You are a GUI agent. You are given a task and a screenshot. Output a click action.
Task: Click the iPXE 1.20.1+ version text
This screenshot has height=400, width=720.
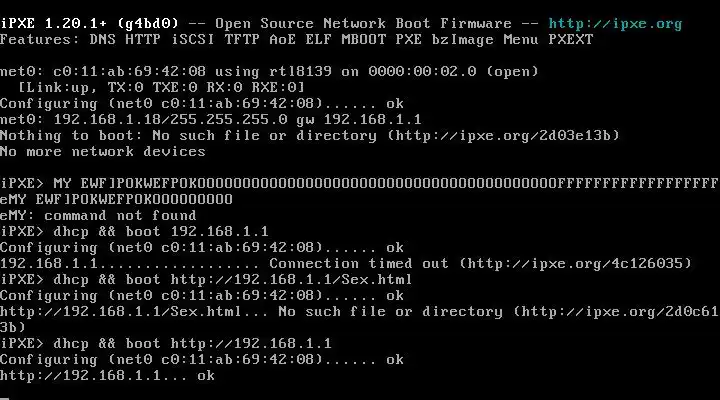click(54, 24)
